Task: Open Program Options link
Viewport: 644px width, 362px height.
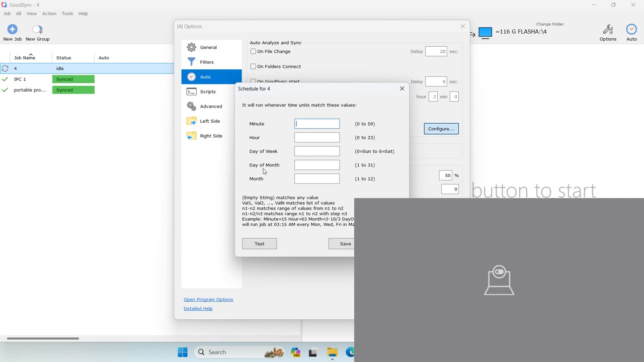Action: point(208,300)
